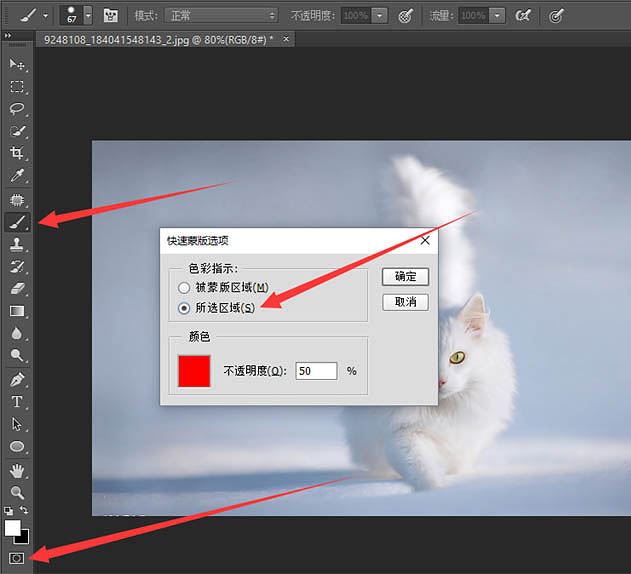Select the Crop tool
The width and height of the screenshot is (631, 574).
click(x=17, y=153)
